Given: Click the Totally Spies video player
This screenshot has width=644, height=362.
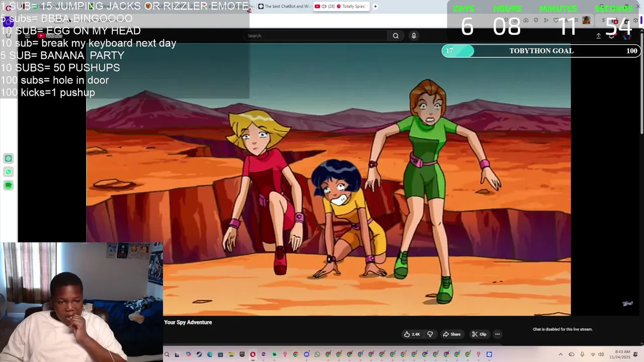Looking at the screenshot, I should [x=329, y=179].
